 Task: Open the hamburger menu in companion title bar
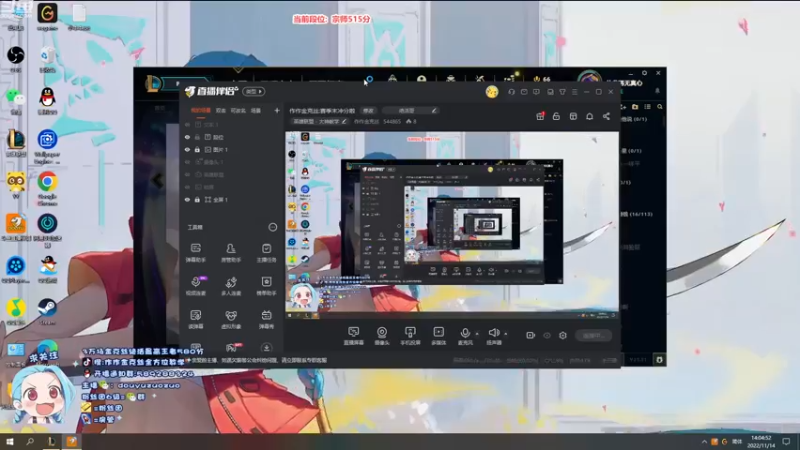pos(574,92)
